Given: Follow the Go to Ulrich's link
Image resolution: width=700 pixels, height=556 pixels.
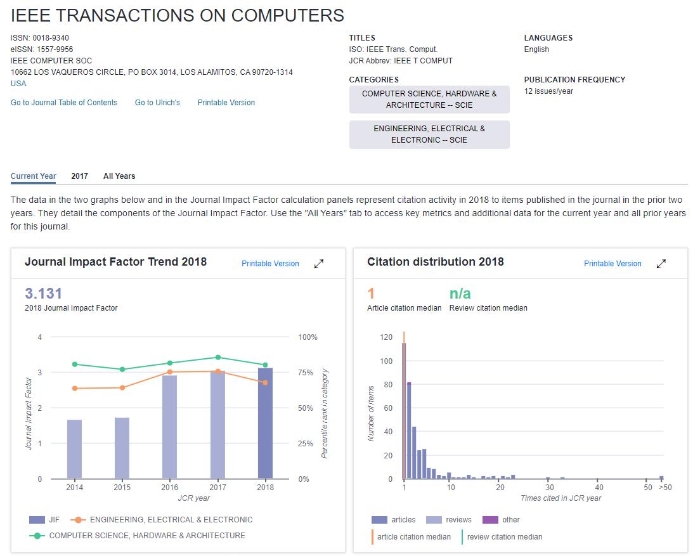Looking at the screenshot, I should point(157,102).
